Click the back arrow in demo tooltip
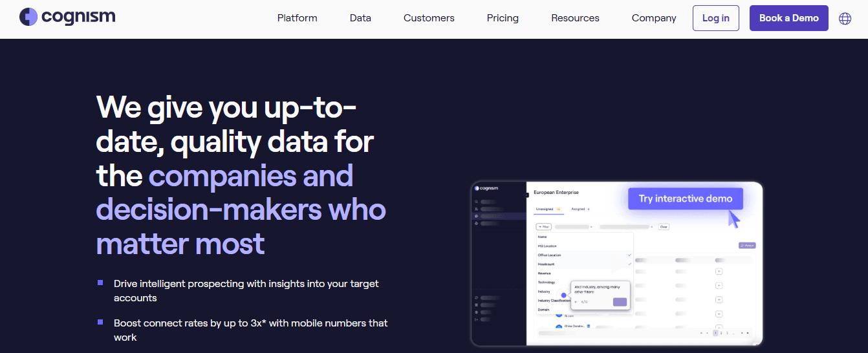 [x=576, y=302]
